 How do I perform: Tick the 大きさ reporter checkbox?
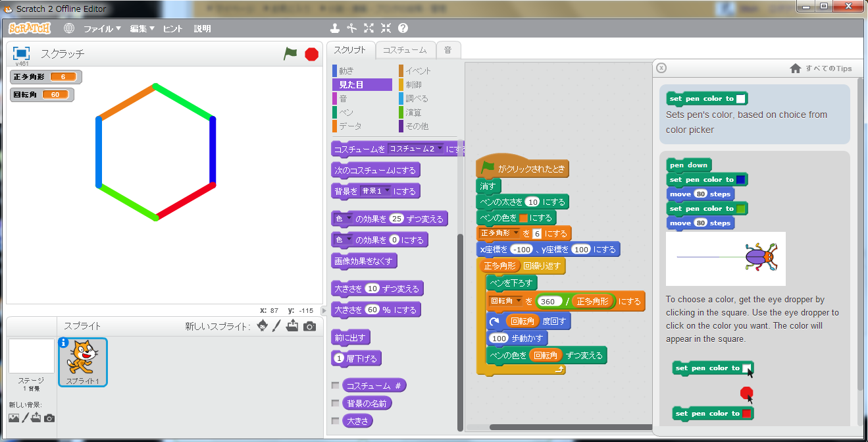pos(336,420)
